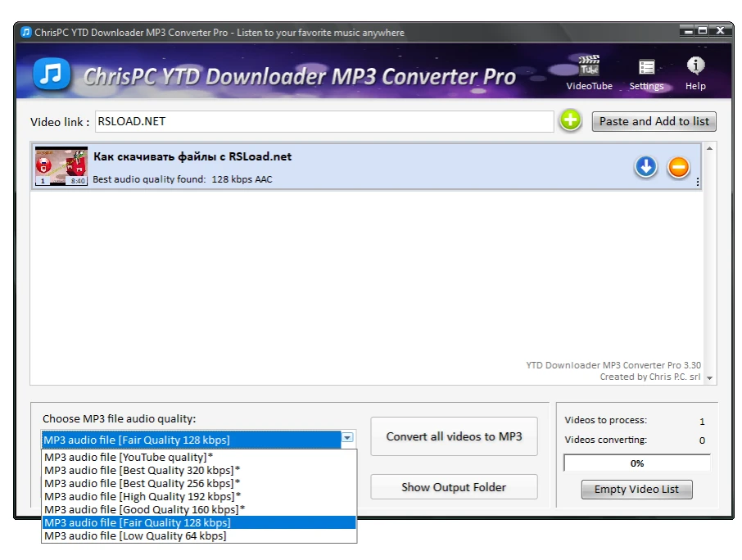Select the RSLoad.net video thumbnail
Screen dimensions: 742x560
coord(61,167)
